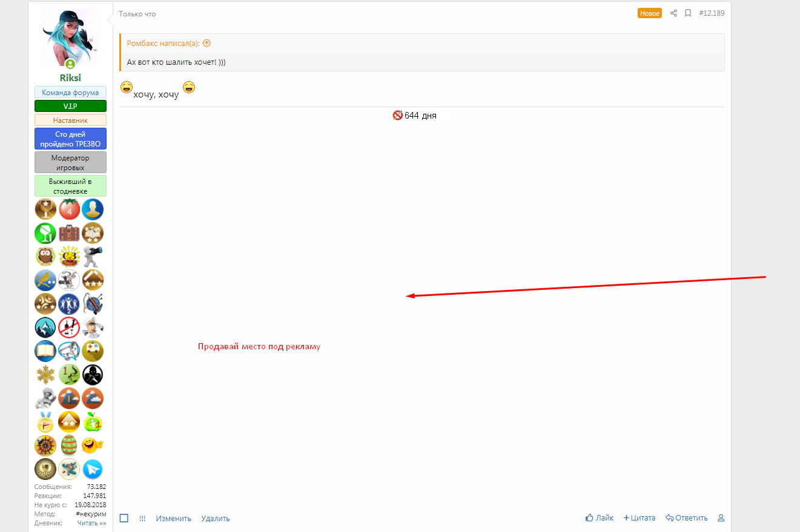The width and height of the screenshot is (800, 532).
Task: Click the blue badge with people and number 2
Action: coord(70,304)
